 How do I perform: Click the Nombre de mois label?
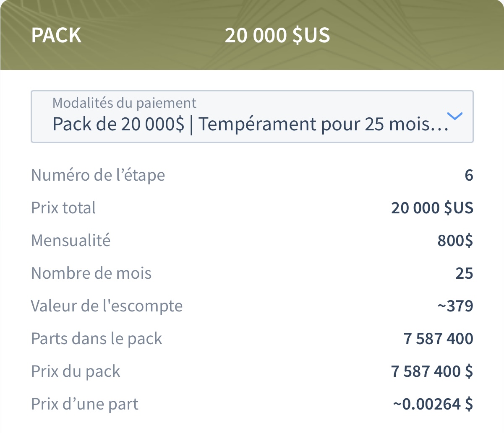(91, 273)
